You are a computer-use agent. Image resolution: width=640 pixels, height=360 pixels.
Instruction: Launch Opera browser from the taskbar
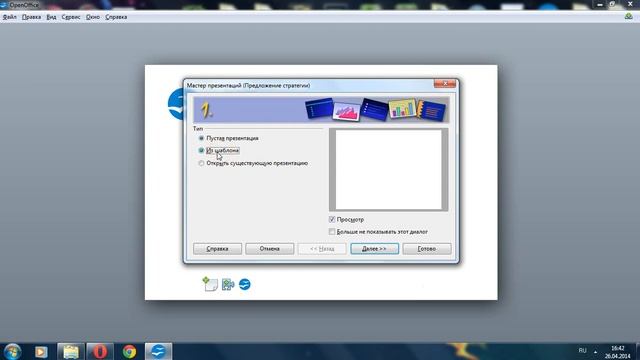[100, 352]
